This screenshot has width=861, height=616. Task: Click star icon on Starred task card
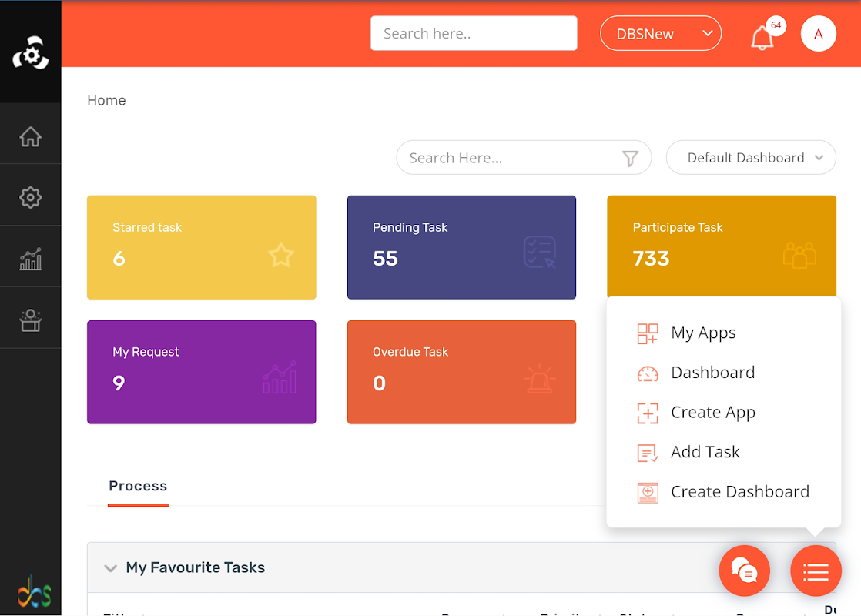point(280,256)
